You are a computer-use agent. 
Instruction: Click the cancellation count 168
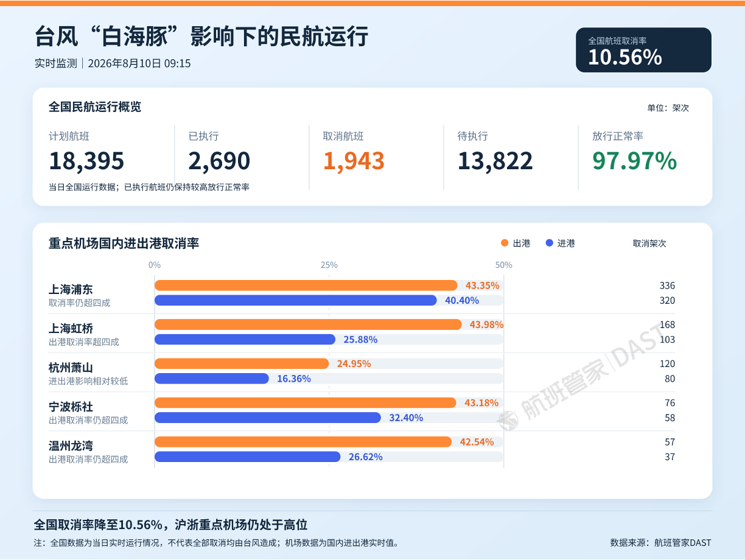(667, 325)
